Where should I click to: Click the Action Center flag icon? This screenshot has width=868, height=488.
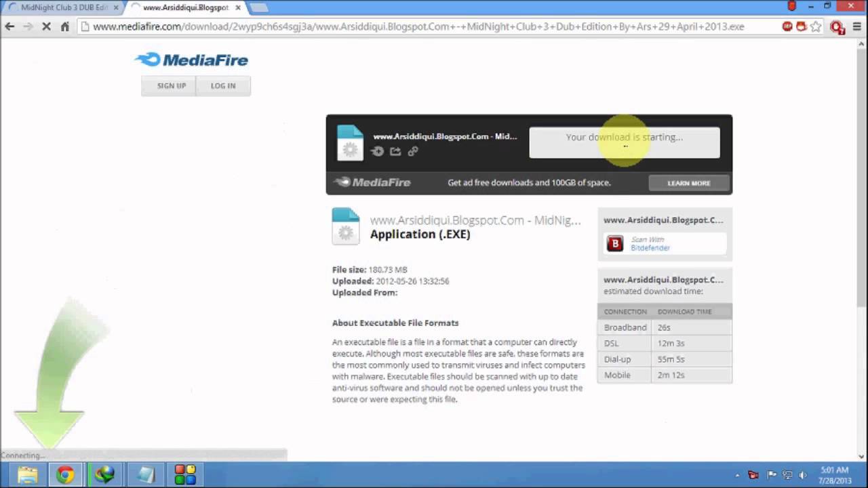[771, 475]
